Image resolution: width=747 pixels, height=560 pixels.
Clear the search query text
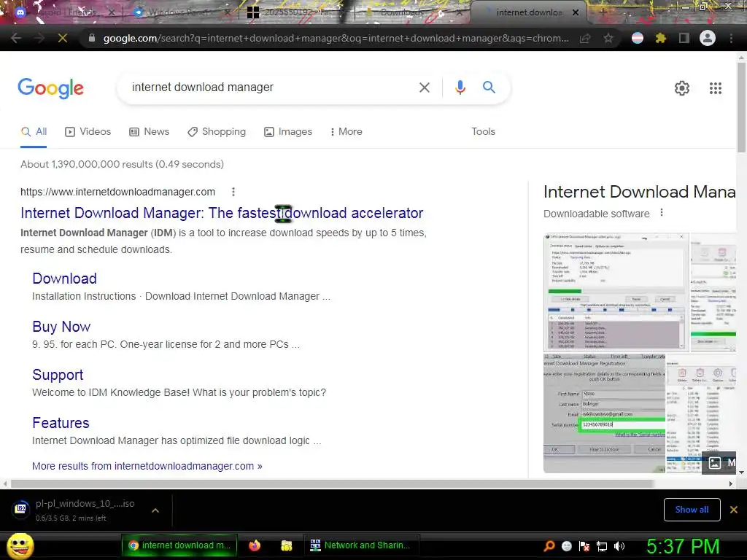click(x=425, y=87)
